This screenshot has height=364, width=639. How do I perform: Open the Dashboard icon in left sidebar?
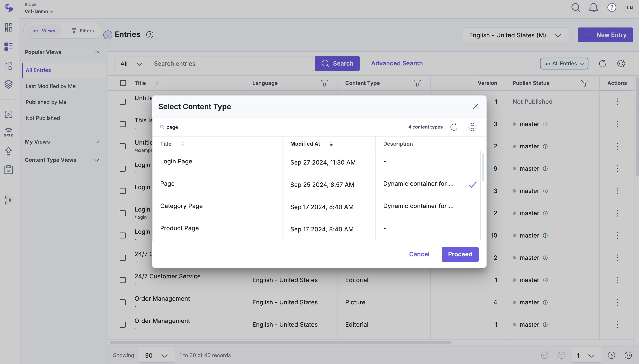click(9, 28)
